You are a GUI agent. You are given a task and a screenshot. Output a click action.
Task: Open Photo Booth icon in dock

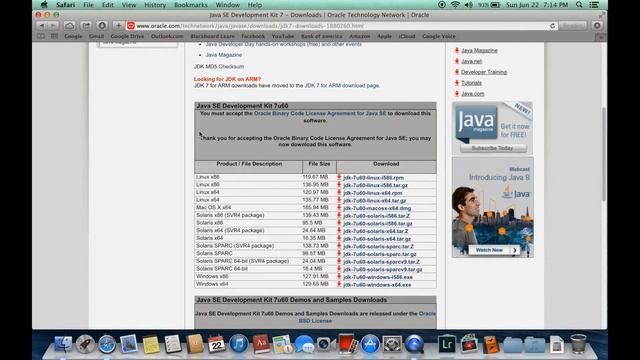point(348,343)
